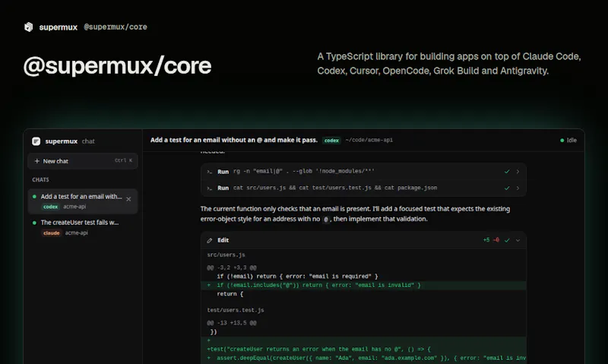This screenshot has height=364, width=608.
Task: Click the pencil icon on the Edit block
Action: [x=210, y=240]
